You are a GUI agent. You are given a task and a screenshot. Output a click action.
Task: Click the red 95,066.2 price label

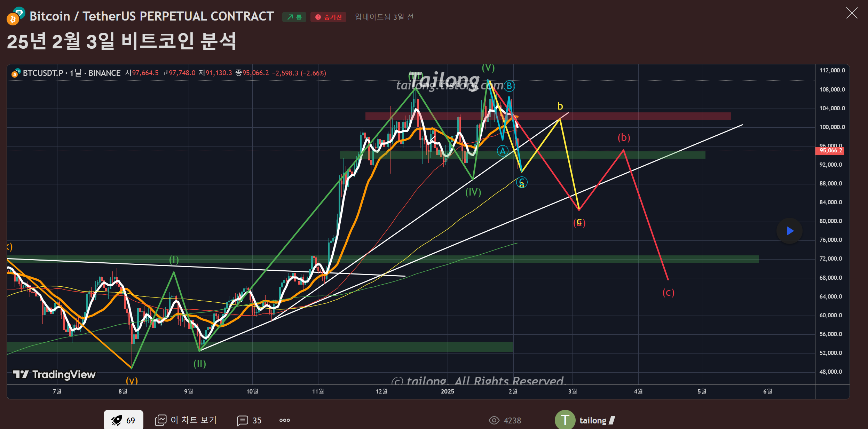(x=830, y=151)
